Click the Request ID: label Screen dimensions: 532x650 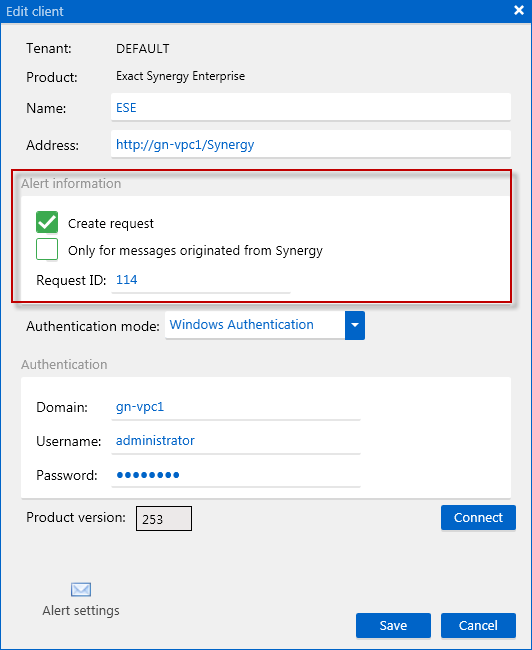71,280
